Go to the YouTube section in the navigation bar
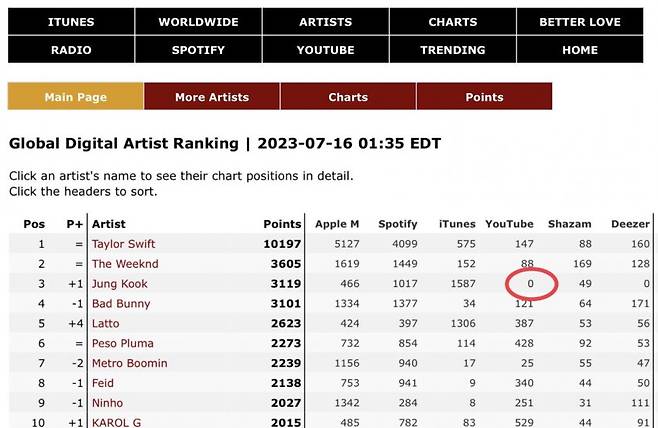 pos(326,50)
